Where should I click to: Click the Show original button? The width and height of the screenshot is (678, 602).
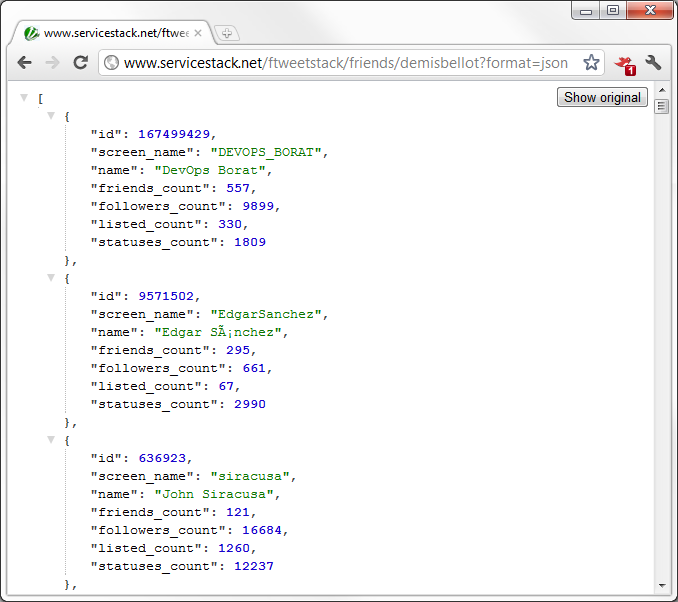pos(602,97)
